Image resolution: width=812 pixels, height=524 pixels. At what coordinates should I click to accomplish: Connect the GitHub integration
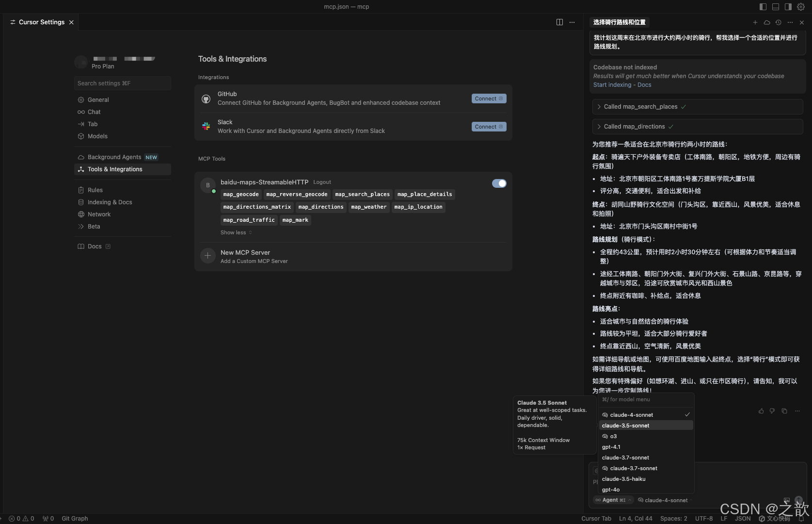[x=489, y=98]
